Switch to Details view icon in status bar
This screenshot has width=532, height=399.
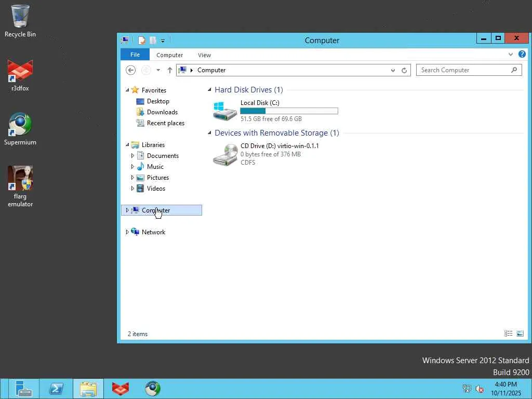pos(508,334)
